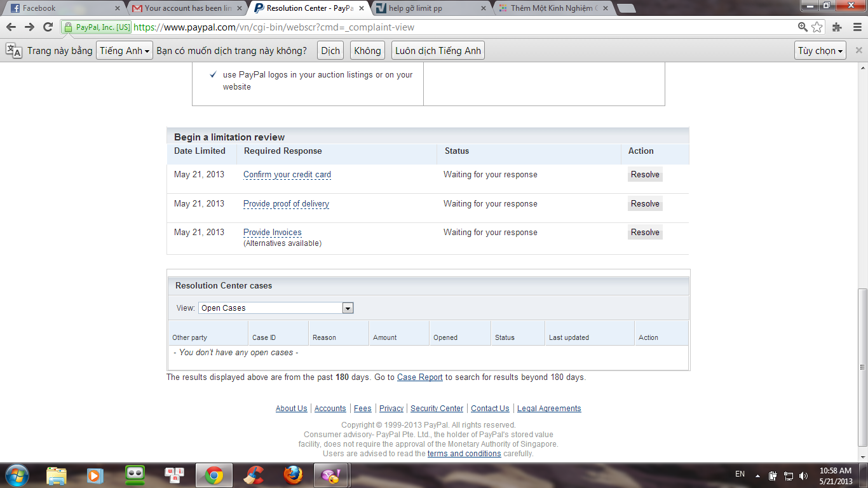Open the green robot app on taskbar

[x=135, y=475]
